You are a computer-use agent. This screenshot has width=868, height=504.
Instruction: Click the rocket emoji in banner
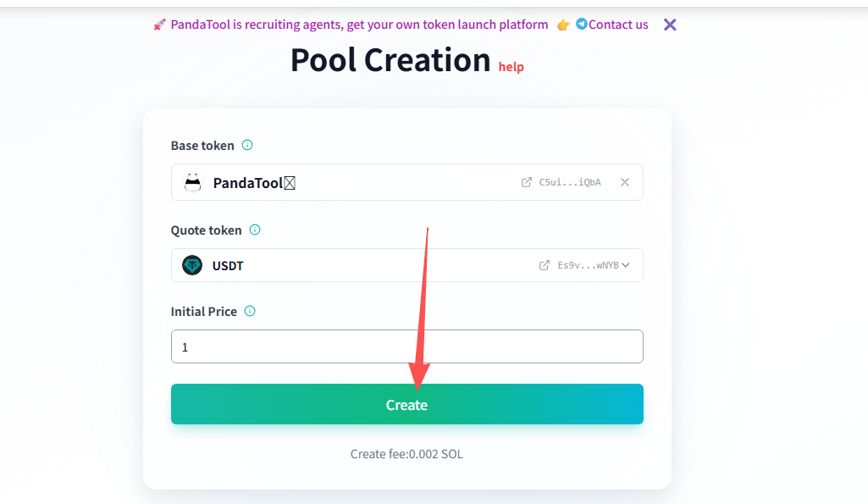click(160, 25)
